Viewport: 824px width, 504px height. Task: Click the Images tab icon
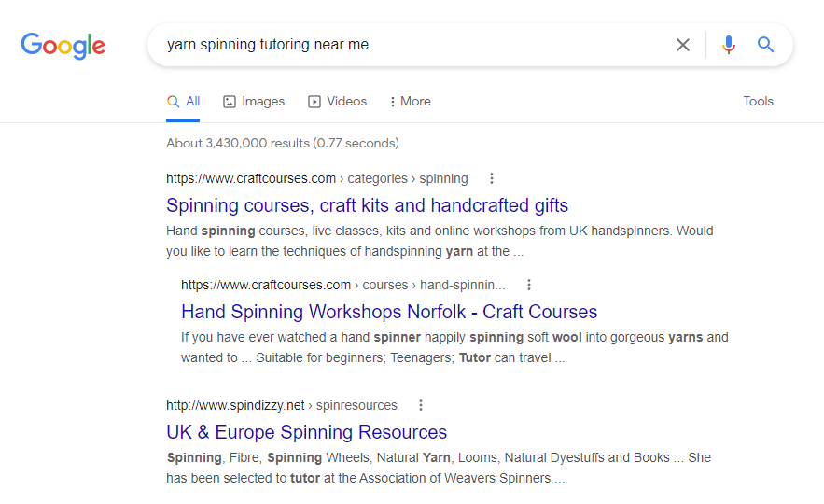[x=230, y=102]
